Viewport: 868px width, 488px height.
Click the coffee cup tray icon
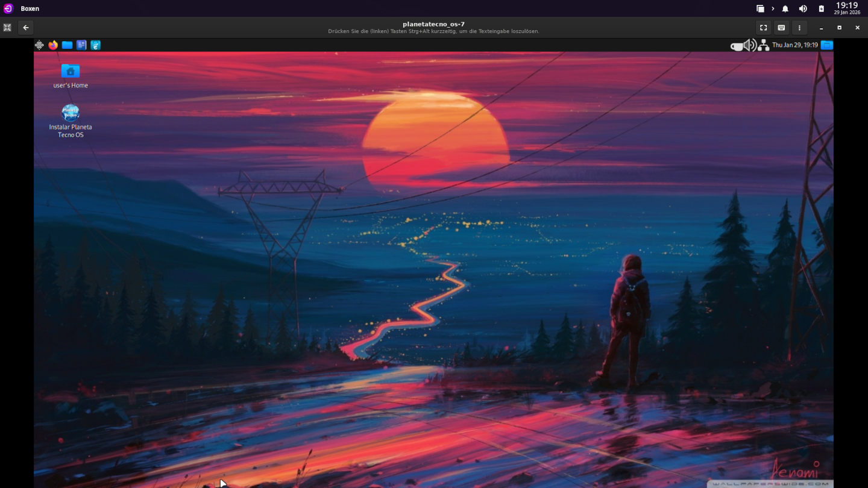(x=736, y=46)
